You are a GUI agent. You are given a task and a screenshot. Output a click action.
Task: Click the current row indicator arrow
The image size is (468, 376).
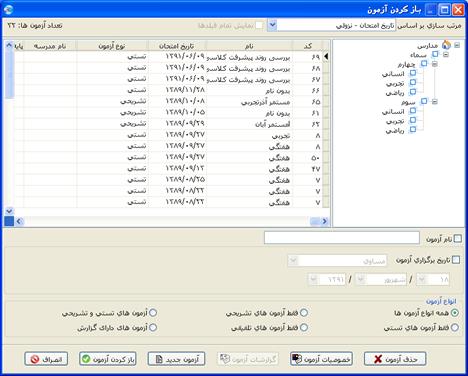click(x=326, y=57)
